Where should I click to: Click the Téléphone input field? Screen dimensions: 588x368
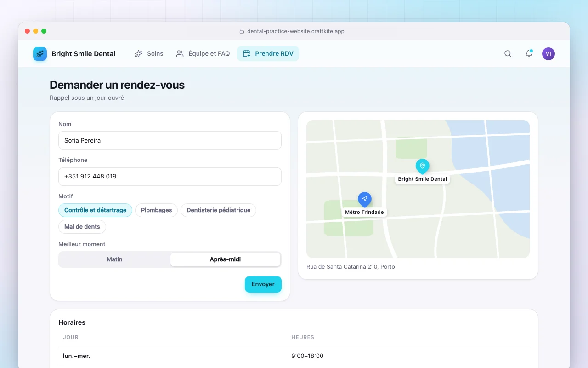coord(170,177)
